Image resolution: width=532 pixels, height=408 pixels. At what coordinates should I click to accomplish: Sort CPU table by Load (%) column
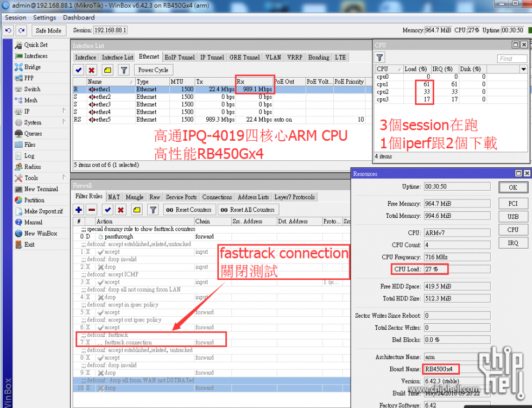[x=417, y=69]
